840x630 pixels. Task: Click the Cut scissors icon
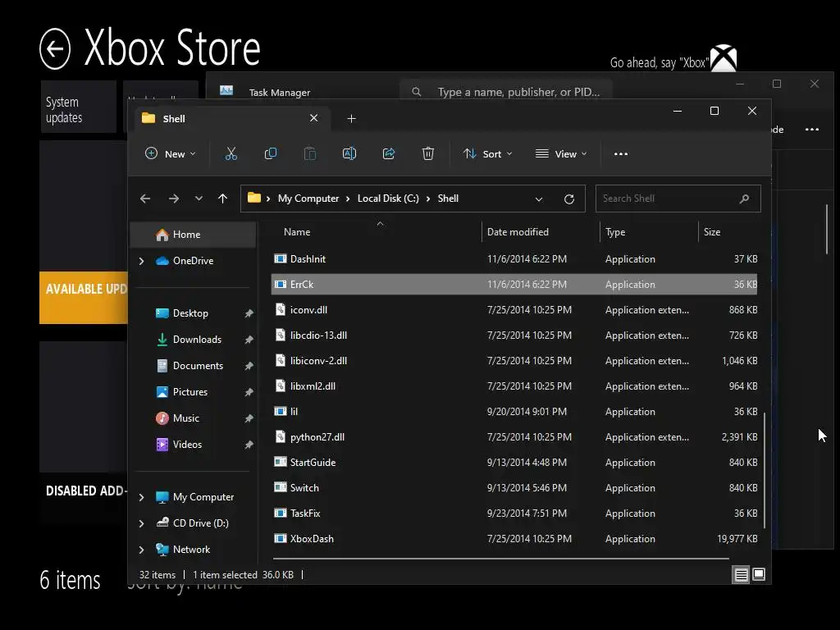coord(231,153)
